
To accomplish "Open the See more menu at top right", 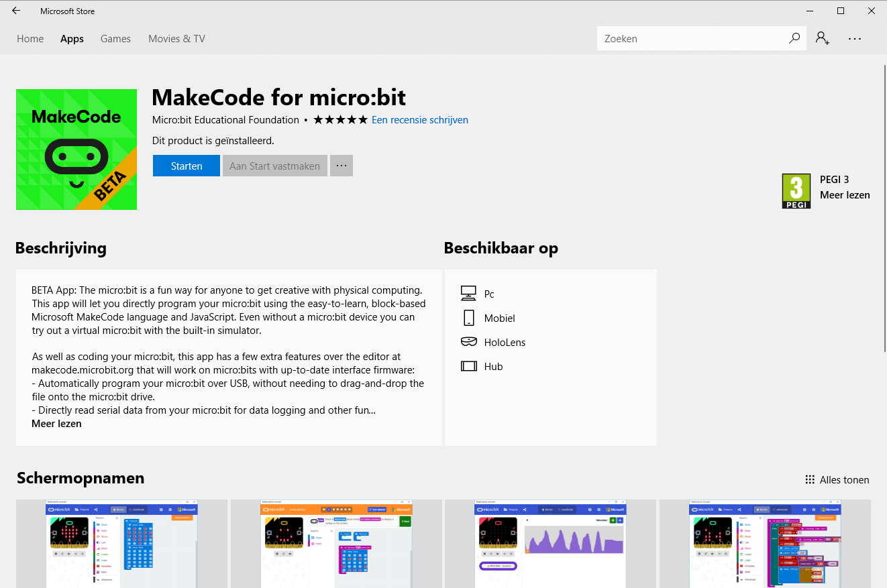I will coord(854,39).
